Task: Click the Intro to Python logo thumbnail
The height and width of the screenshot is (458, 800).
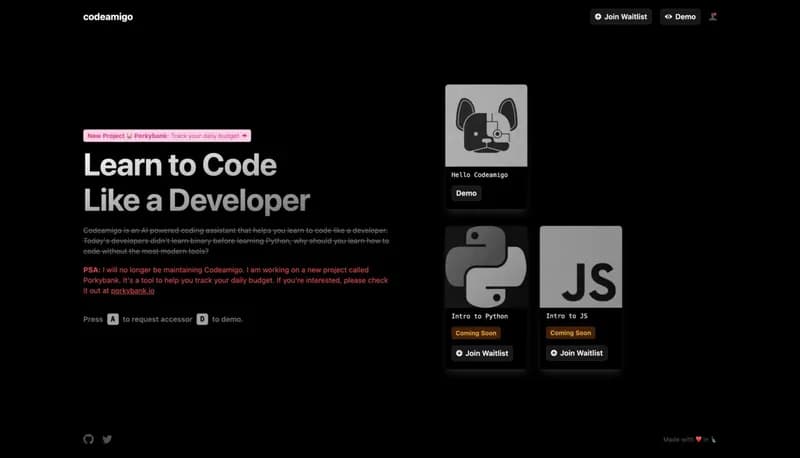Action: (486, 267)
